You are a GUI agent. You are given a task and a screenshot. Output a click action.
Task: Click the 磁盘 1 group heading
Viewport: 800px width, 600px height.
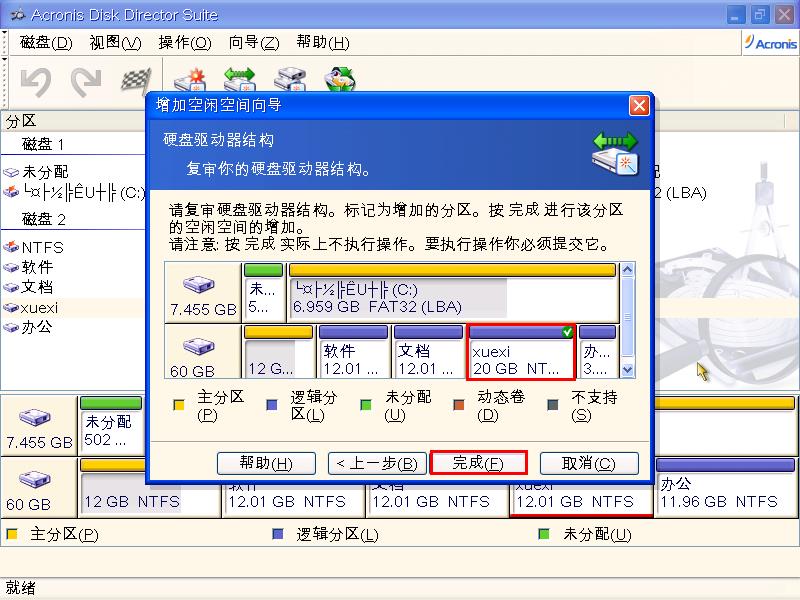[x=43, y=144]
